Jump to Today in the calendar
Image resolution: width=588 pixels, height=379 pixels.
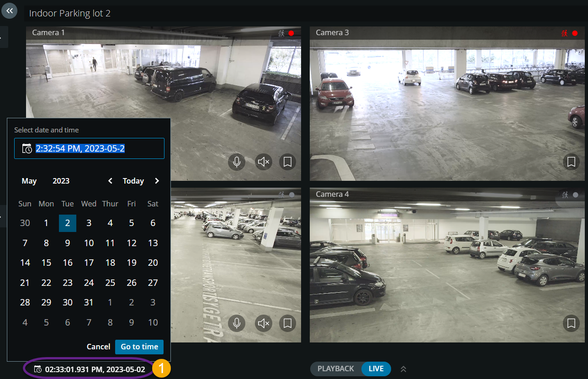click(x=133, y=180)
